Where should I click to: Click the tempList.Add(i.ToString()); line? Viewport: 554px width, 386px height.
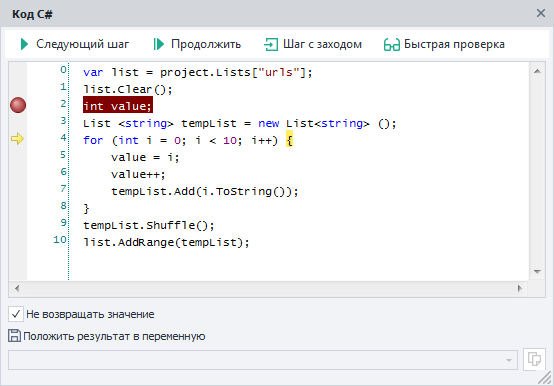(x=205, y=191)
